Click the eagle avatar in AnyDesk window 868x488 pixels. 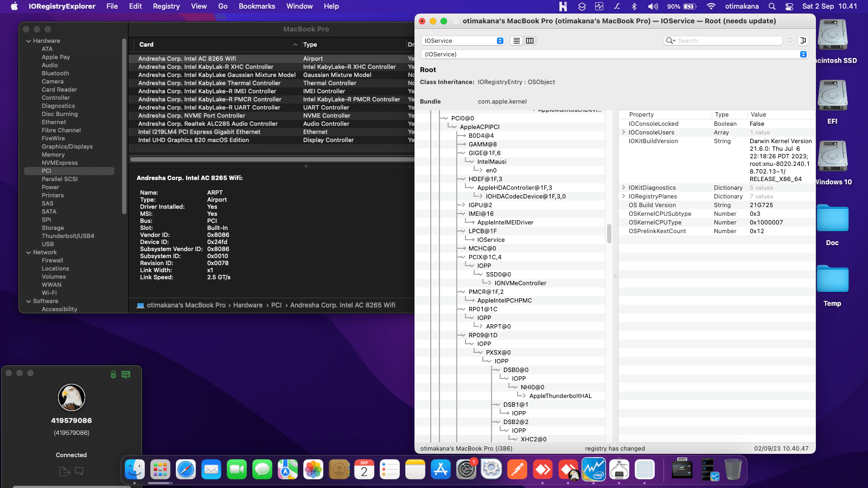click(72, 397)
